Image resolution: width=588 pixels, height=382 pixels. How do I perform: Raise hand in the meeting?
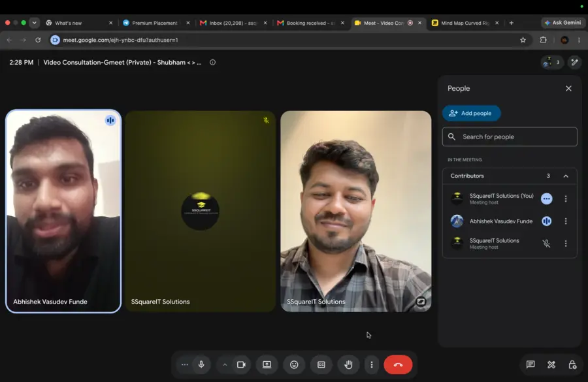[348, 364]
